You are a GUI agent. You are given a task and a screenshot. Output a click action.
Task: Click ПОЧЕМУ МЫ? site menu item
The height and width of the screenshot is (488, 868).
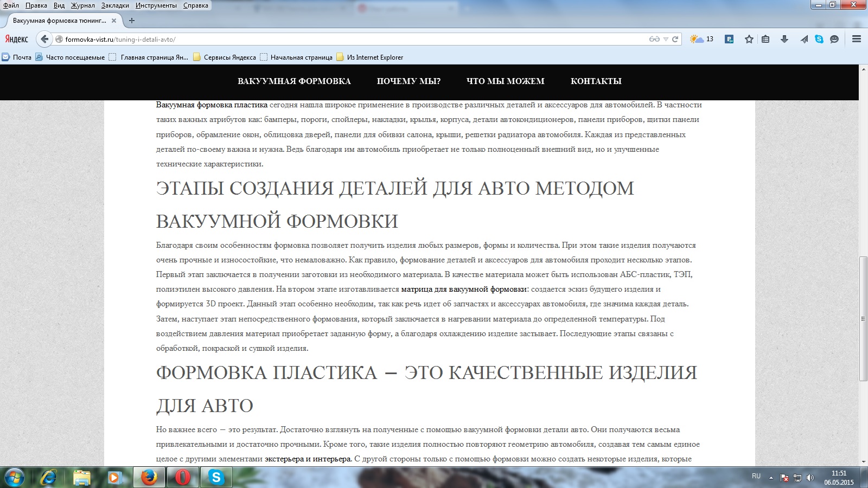coord(409,81)
